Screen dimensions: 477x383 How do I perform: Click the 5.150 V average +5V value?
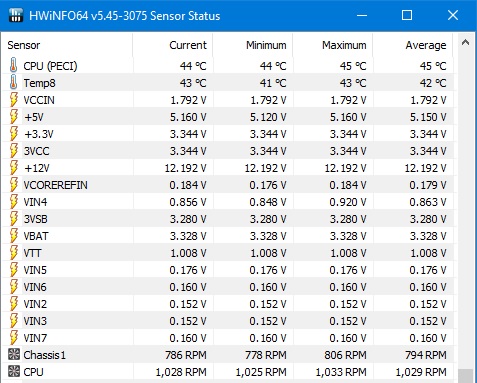tap(428, 117)
